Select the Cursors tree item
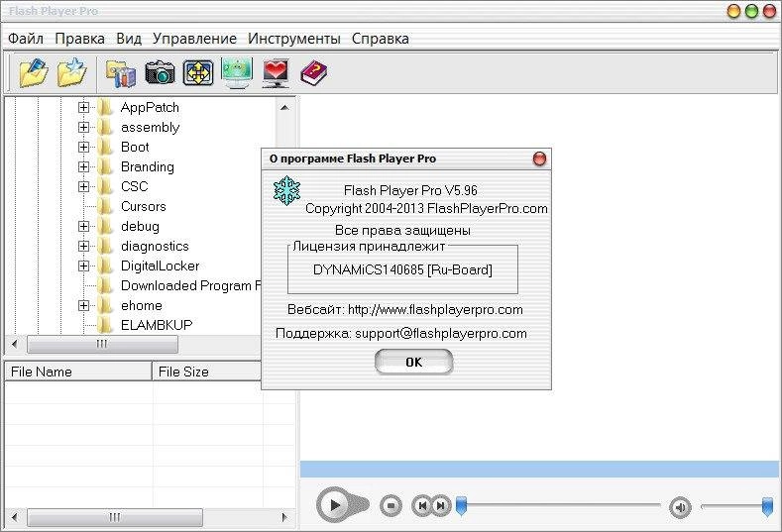The width and height of the screenshot is (782, 532). tap(144, 206)
